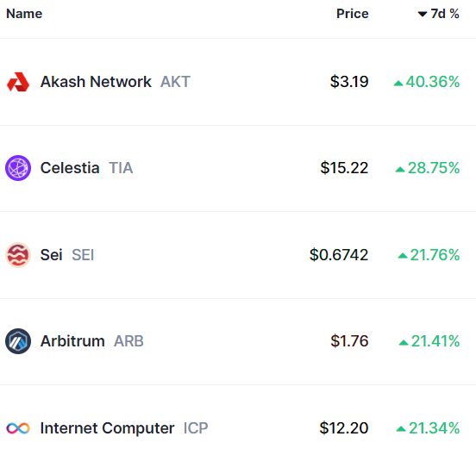Image resolution: width=476 pixels, height=455 pixels.
Task: Click the green up arrow beside 21.41%
Action: (404, 343)
